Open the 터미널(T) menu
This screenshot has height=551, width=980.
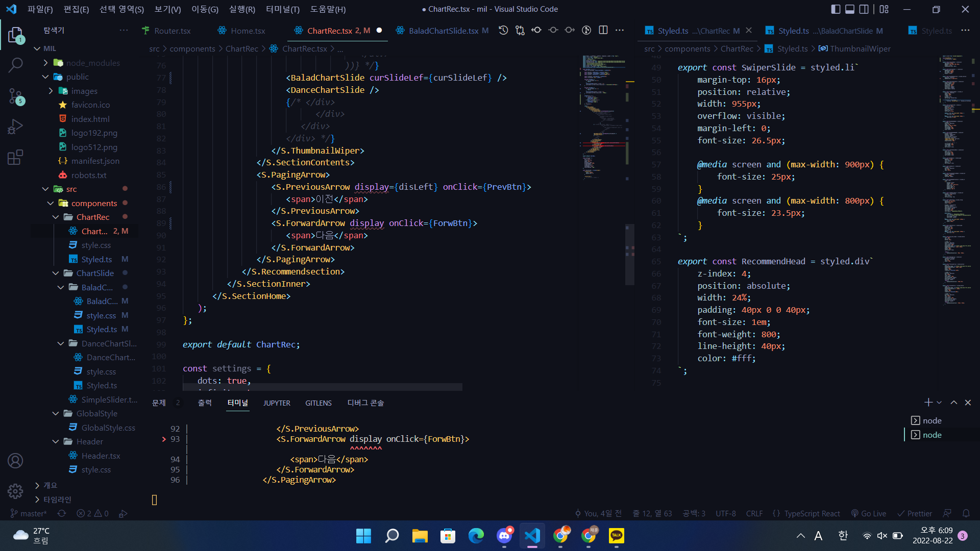tap(282, 9)
